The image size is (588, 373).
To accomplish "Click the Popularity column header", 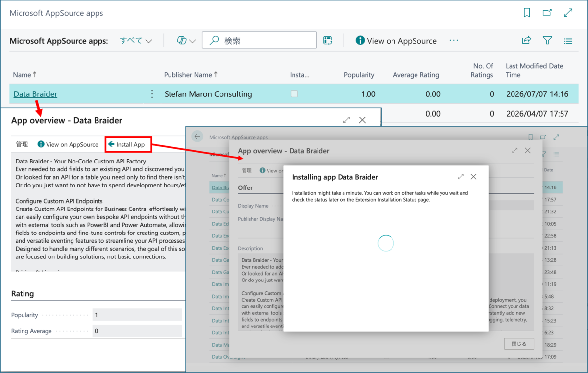I will tap(359, 75).
